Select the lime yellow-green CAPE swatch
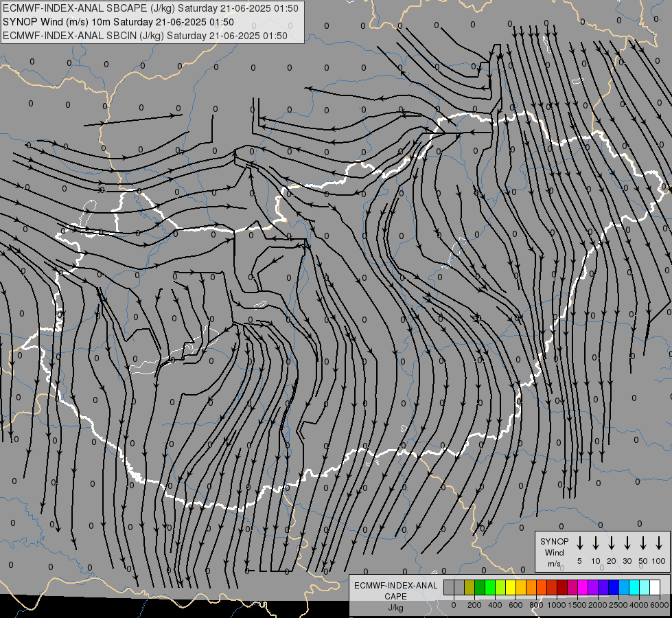 tap(500, 587)
